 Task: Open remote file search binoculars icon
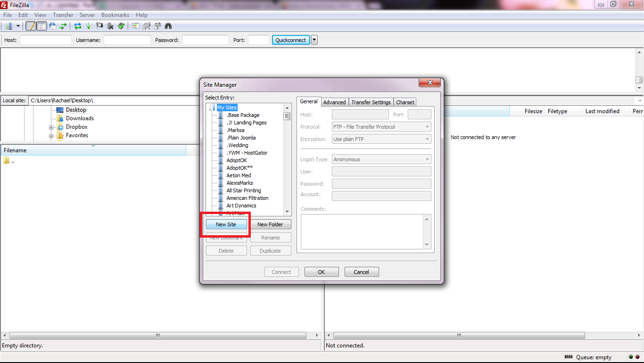(x=168, y=26)
